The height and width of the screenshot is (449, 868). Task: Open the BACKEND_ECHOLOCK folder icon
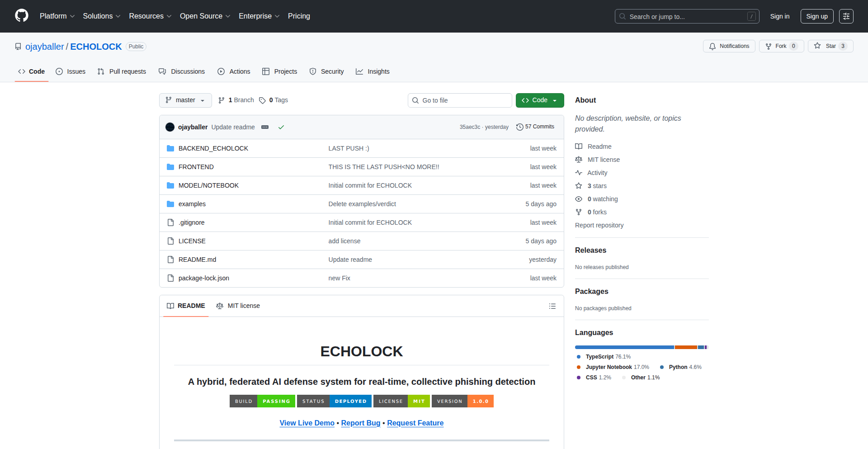(170, 148)
